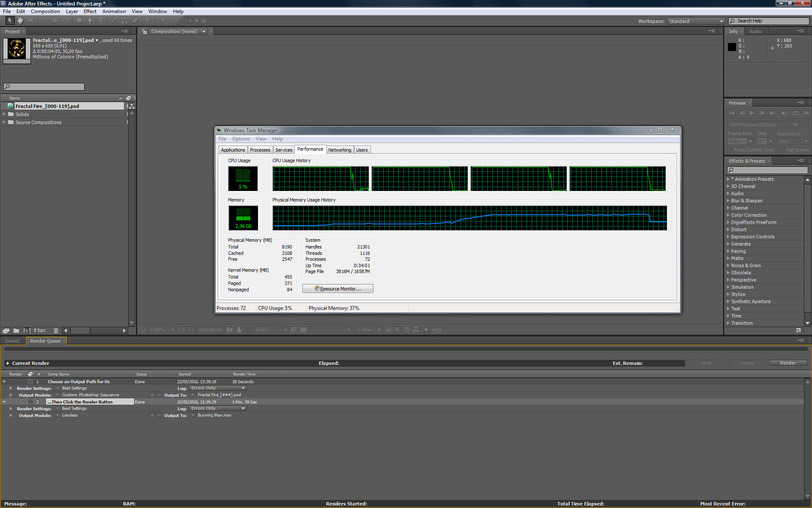Open the Workspace Standard dropdown

(696, 21)
